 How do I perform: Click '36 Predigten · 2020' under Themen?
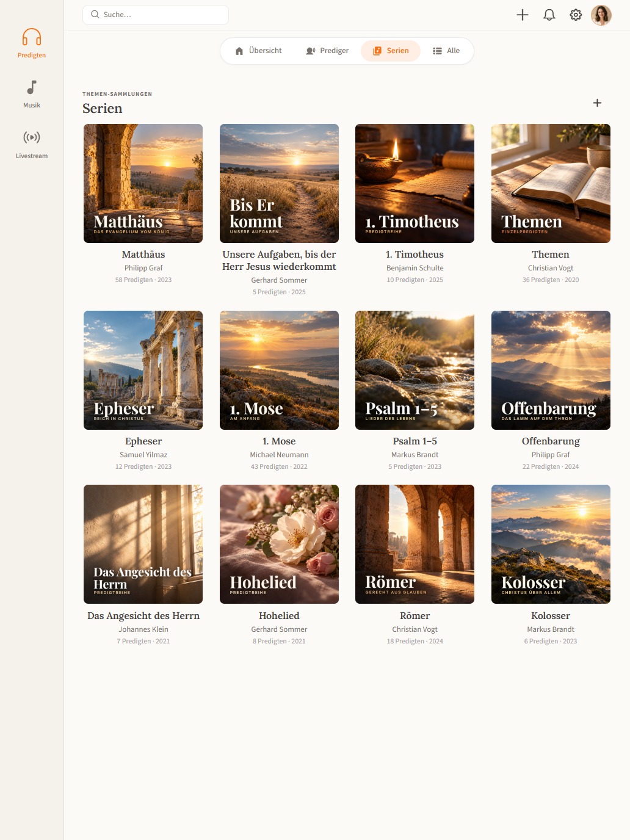point(551,280)
